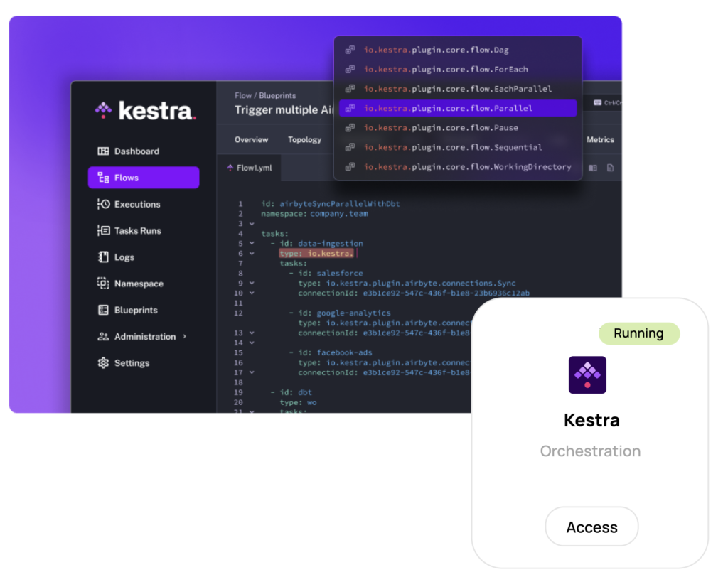
Task: Click the Trigger multiple flow title
Action: pyautogui.click(x=284, y=110)
